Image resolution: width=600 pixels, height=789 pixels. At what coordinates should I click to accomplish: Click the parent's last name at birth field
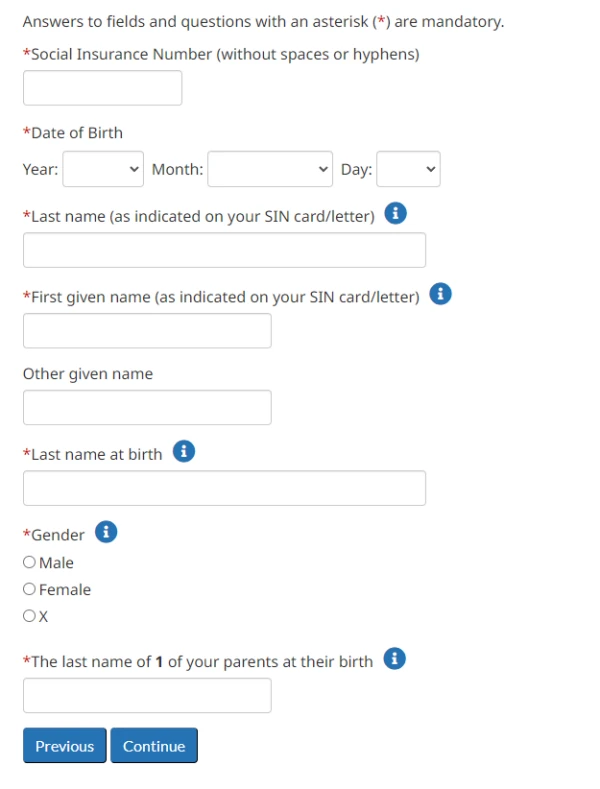pos(147,695)
